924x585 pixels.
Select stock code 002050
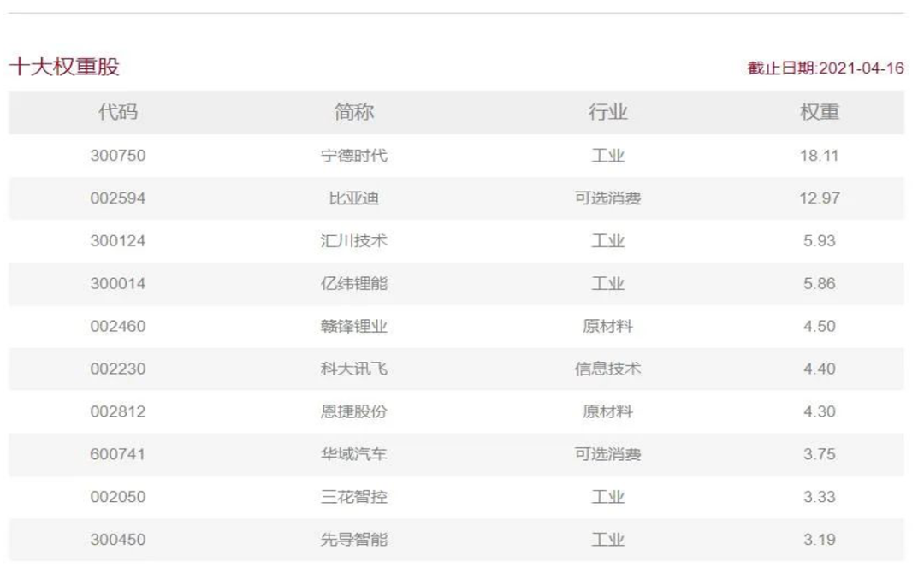click(118, 497)
